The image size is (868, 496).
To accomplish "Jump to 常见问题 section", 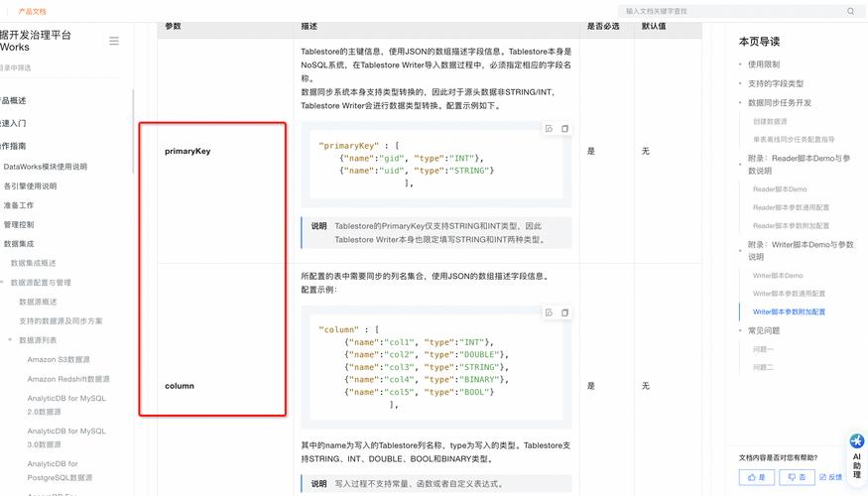I will pyautogui.click(x=764, y=330).
